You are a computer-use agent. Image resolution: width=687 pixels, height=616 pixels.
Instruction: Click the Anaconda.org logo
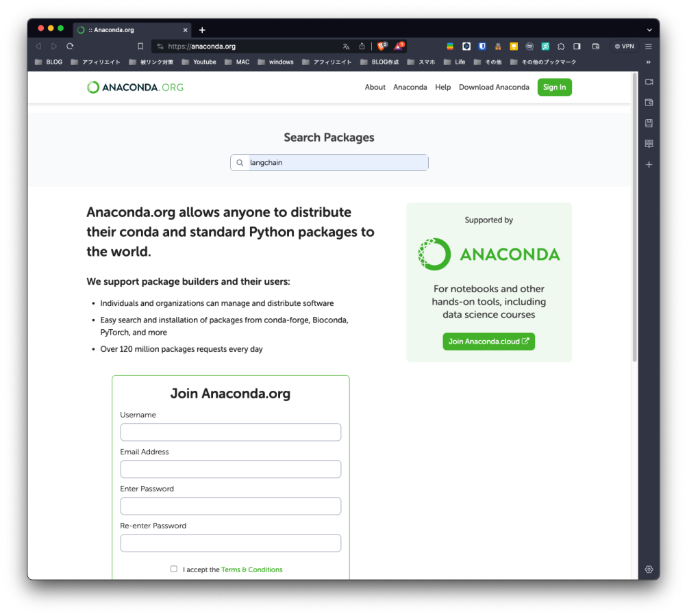tap(135, 87)
